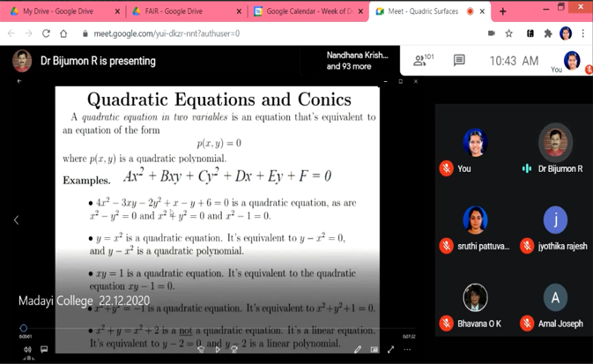
Task: Click the video progress bar scrubber handle
Action: pyautogui.click(x=24, y=329)
